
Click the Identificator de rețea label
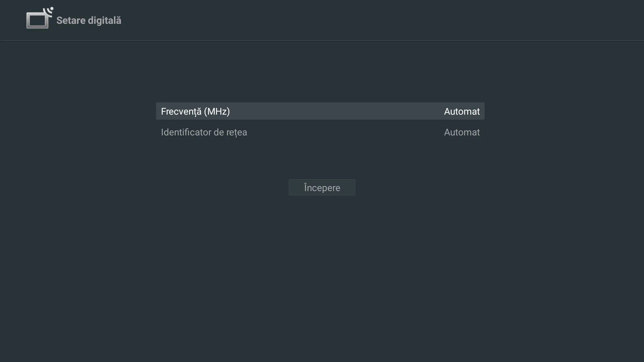pos(204,132)
